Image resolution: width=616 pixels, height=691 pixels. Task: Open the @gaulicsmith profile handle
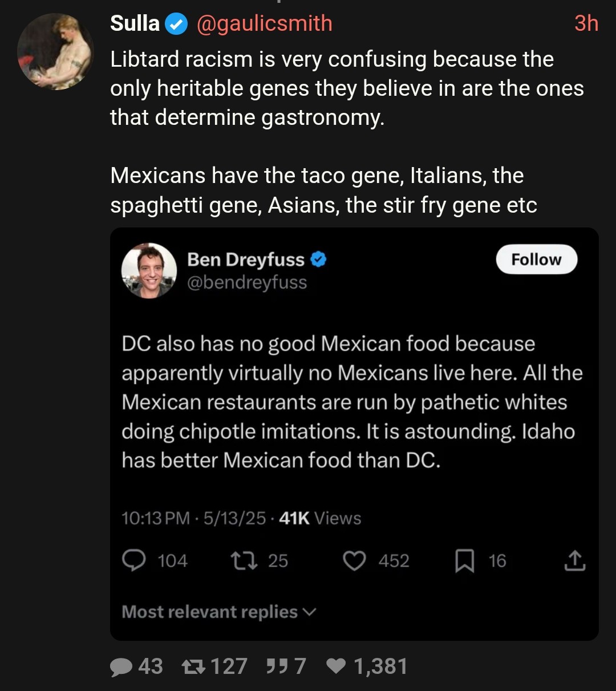click(264, 23)
